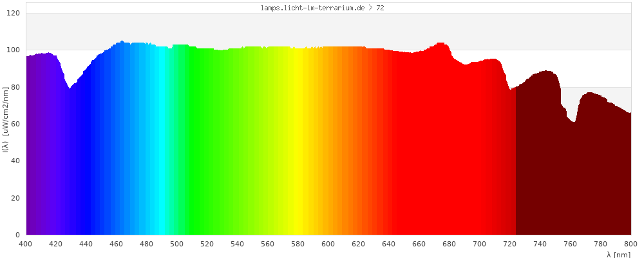The width and height of the screenshot is (644, 258).
Task: Click the 800 label on wavelength axis
Action: [630, 244]
